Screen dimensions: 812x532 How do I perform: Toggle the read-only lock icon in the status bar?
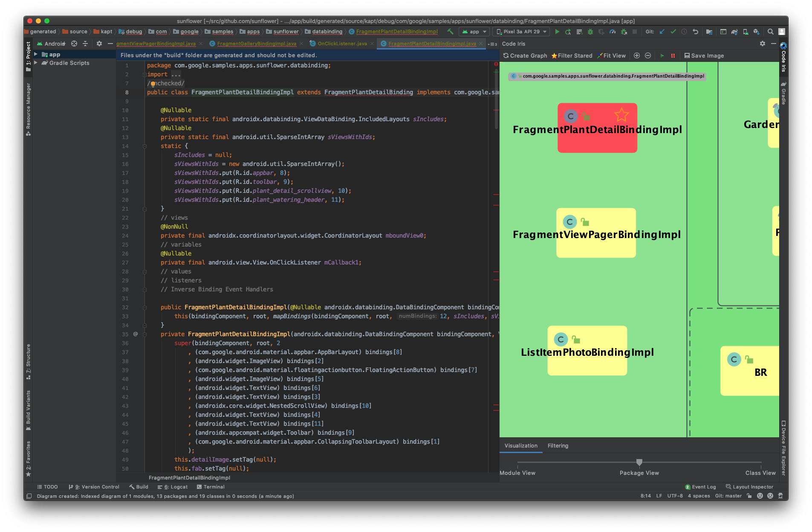[x=749, y=496]
